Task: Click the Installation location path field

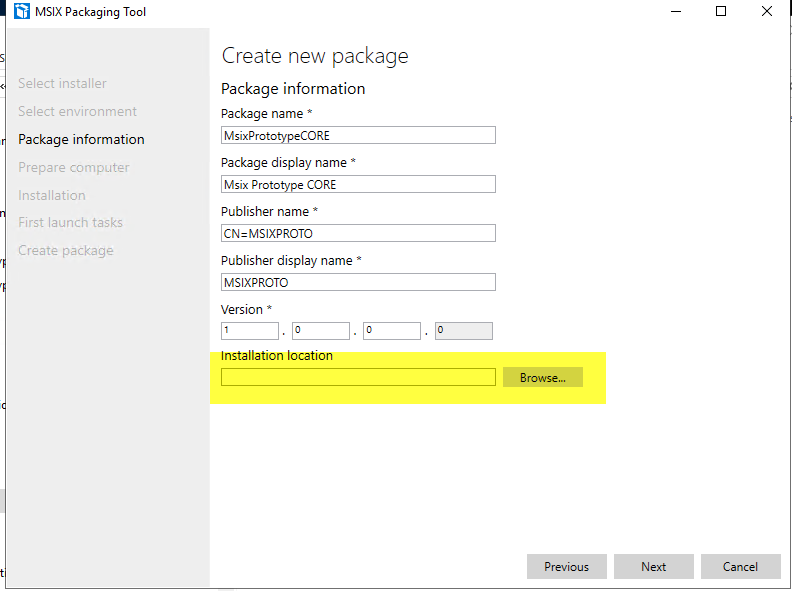Action: 358,378
